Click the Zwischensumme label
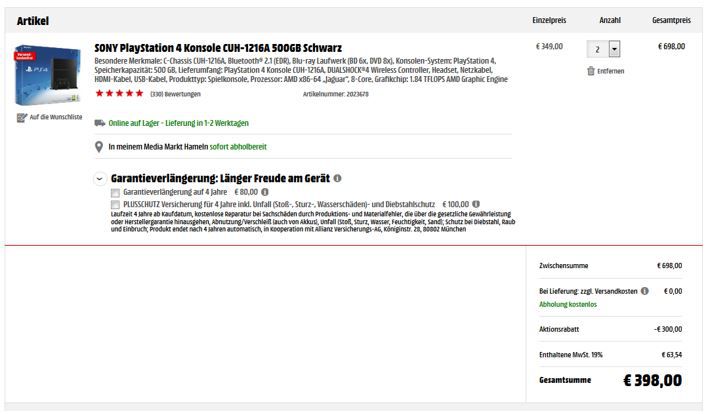 (564, 266)
